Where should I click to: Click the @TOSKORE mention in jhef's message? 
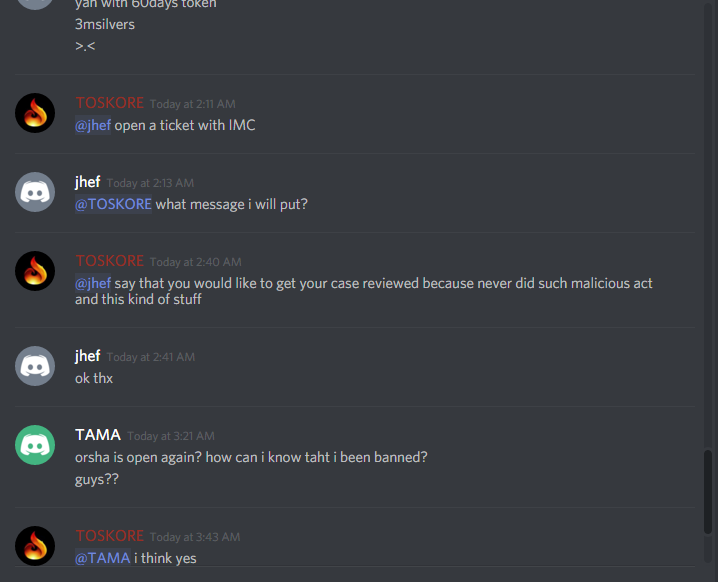pos(113,204)
